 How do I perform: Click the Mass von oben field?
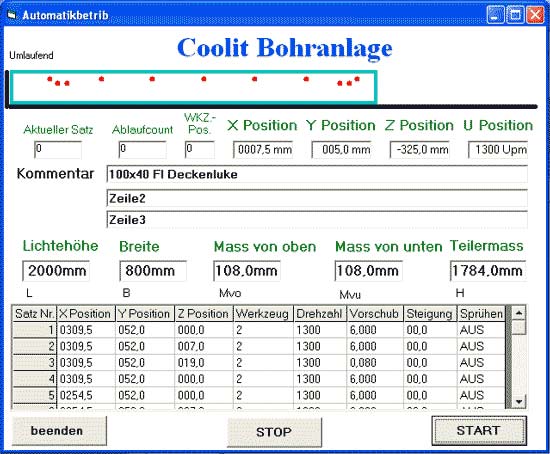247,271
